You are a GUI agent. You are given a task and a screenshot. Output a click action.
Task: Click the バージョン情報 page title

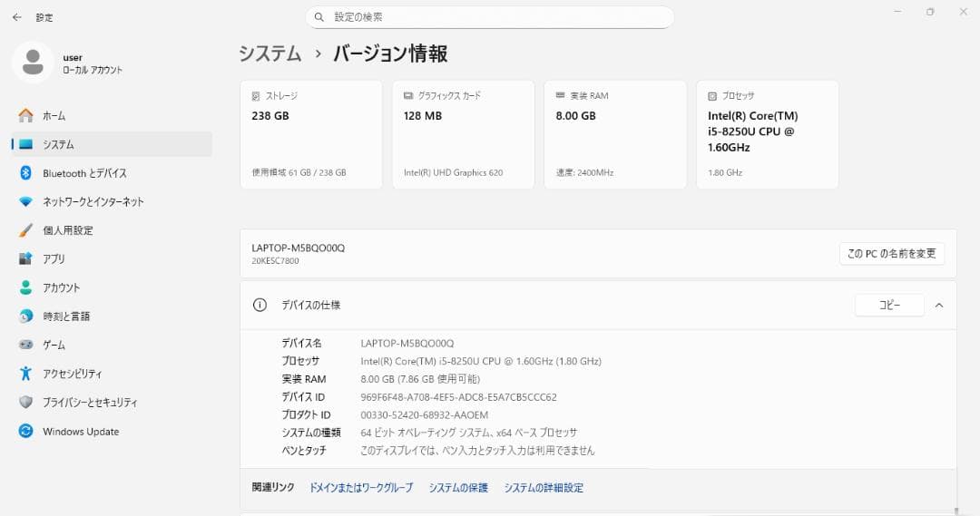pos(390,54)
